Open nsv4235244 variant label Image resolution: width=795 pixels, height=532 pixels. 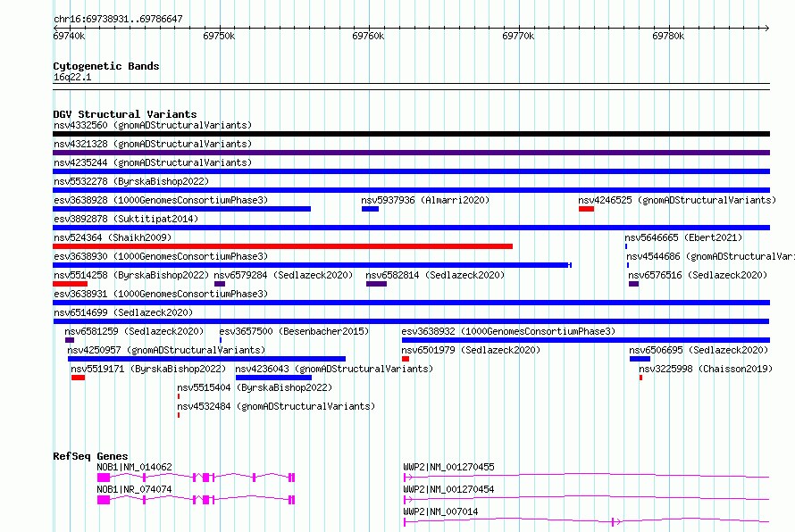[153, 162]
